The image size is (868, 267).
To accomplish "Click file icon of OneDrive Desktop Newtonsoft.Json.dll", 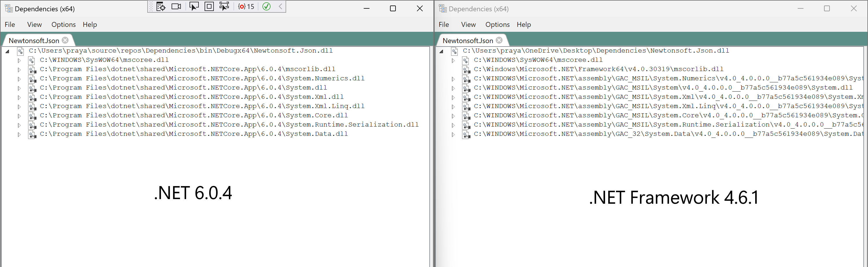I will 455,51.
